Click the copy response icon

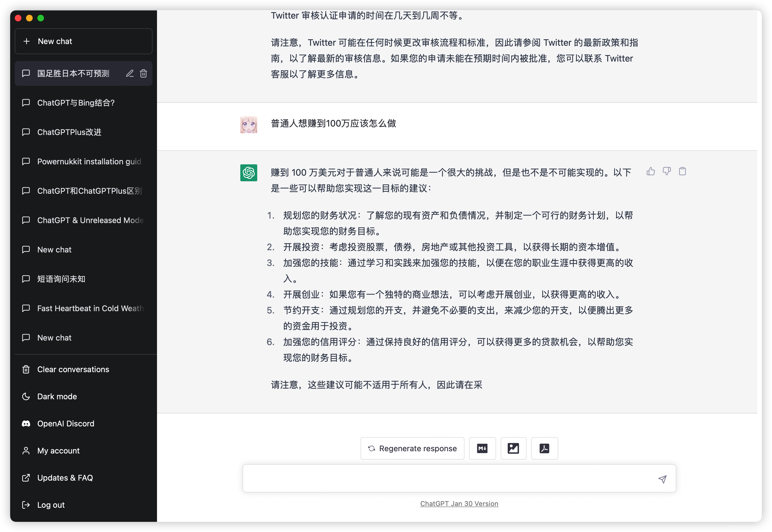click(682, 172)
